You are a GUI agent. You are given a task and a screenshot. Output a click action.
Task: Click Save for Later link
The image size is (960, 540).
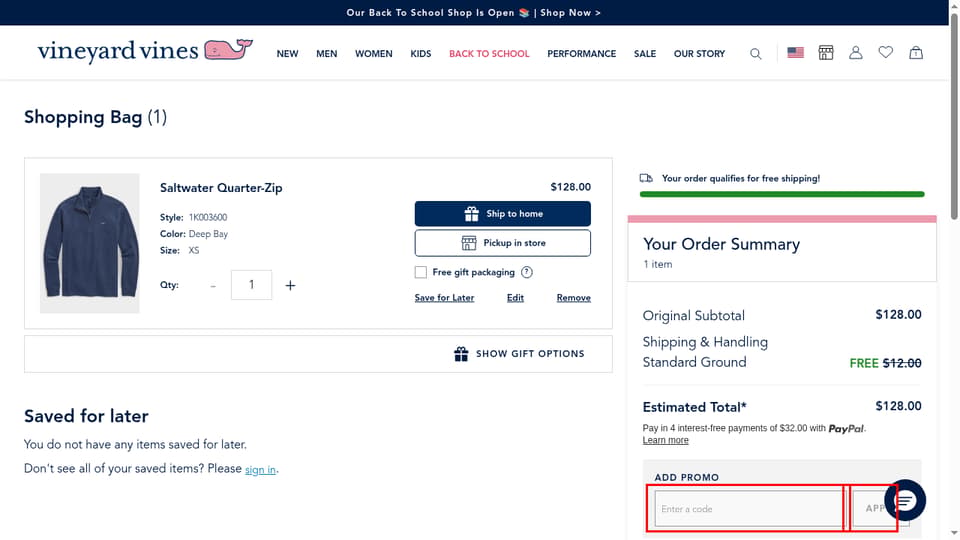[x=444, y=298]
